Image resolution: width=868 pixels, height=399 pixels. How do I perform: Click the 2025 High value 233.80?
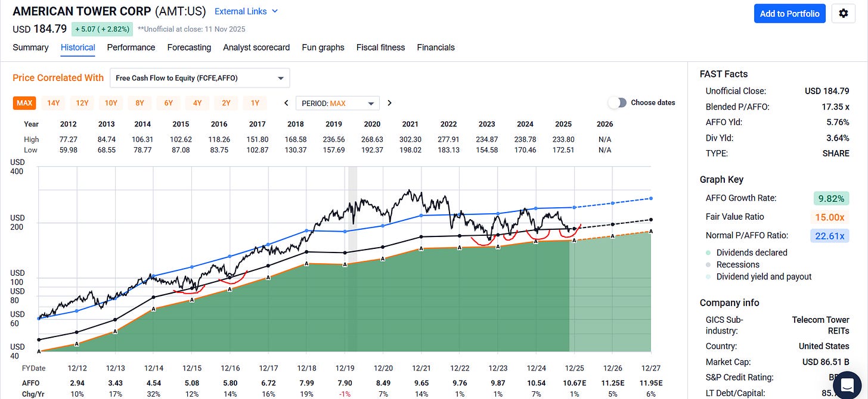coord(563,139)
